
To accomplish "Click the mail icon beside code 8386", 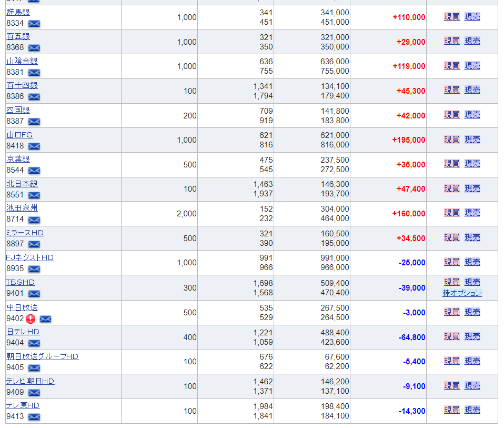I will (34, 97).
